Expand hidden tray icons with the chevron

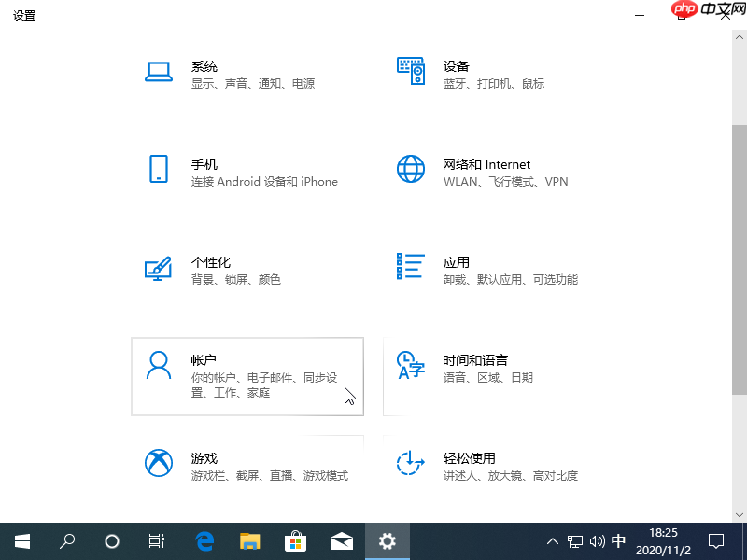point(553,540)
